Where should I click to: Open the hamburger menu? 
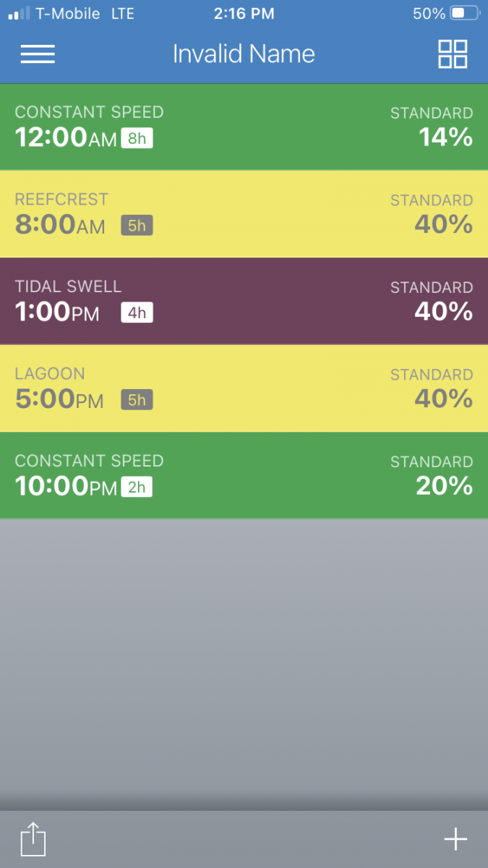[x=38, y=54]
